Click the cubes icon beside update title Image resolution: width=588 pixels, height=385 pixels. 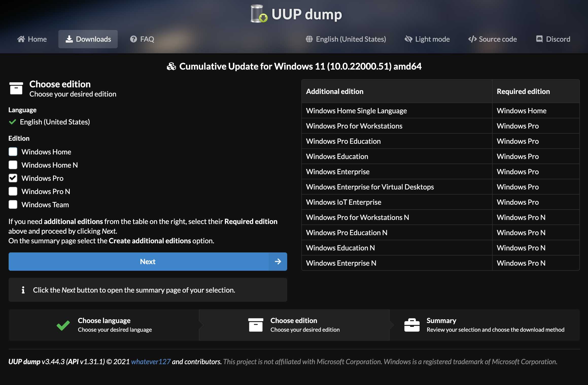click(x=171, y=67)
